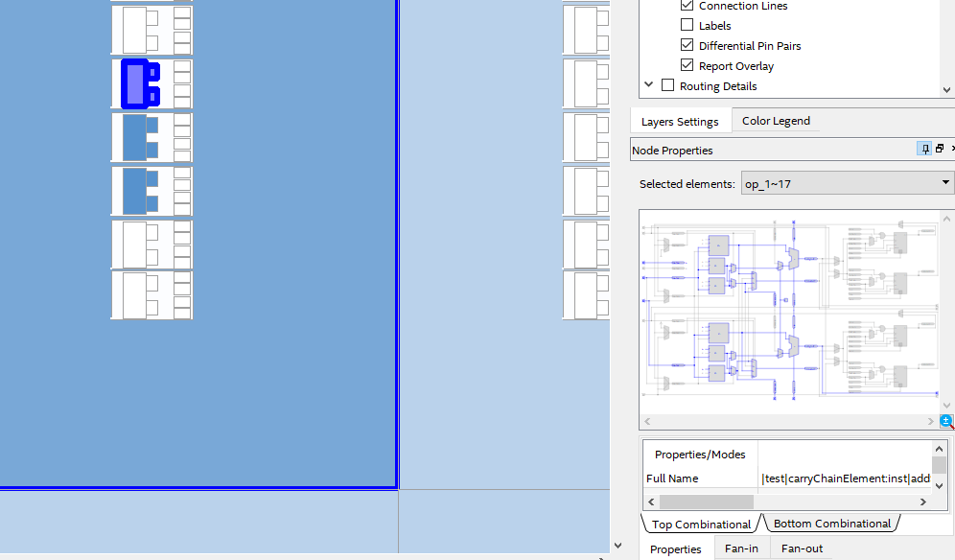Click the Full Name value |test|carryChainElement
The image size is (955, 560).
(x=846, y=478)
